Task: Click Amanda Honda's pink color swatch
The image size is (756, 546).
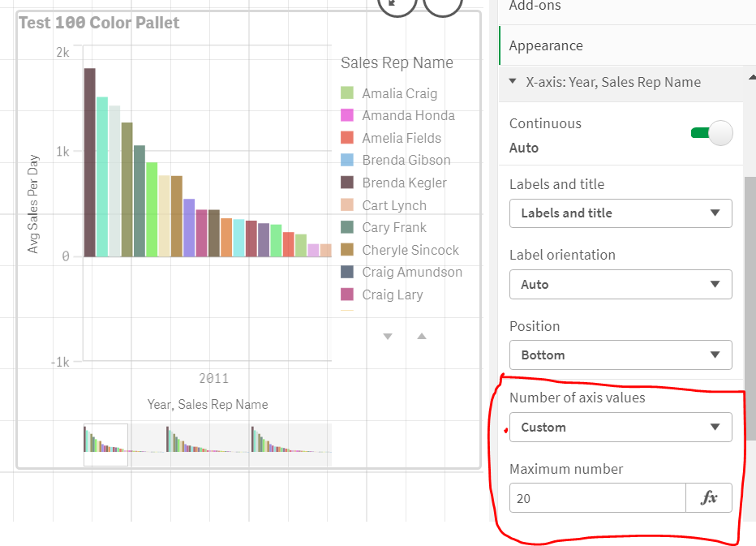Action: coord(346,116)
